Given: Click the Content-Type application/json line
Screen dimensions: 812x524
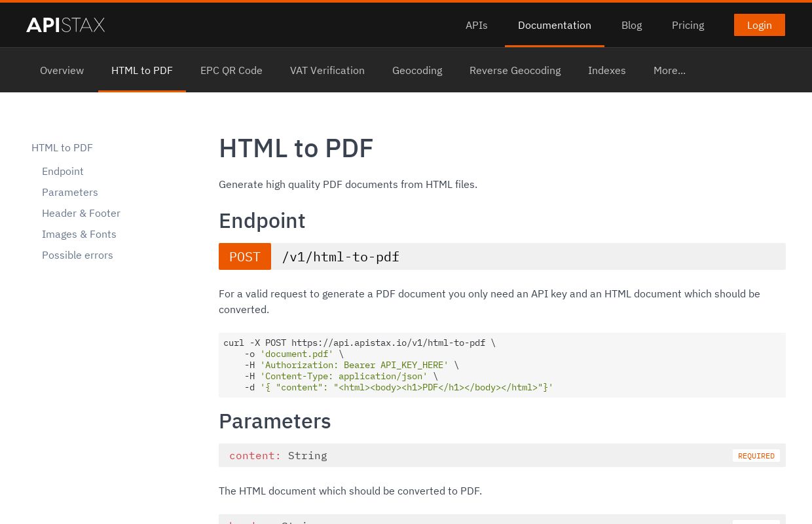Looking at the screenshot, I should (x=341, y=376).
